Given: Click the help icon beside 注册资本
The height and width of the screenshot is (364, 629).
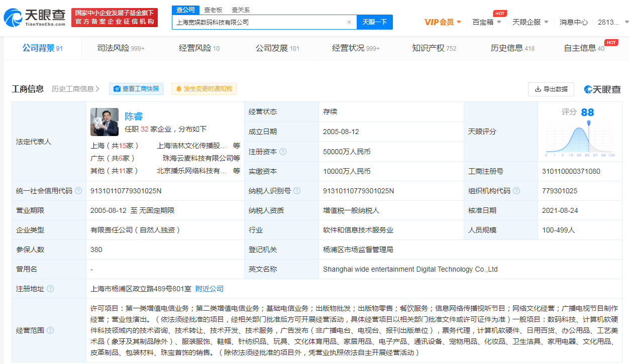Looking at the screenshot, I should pos(283,152).
